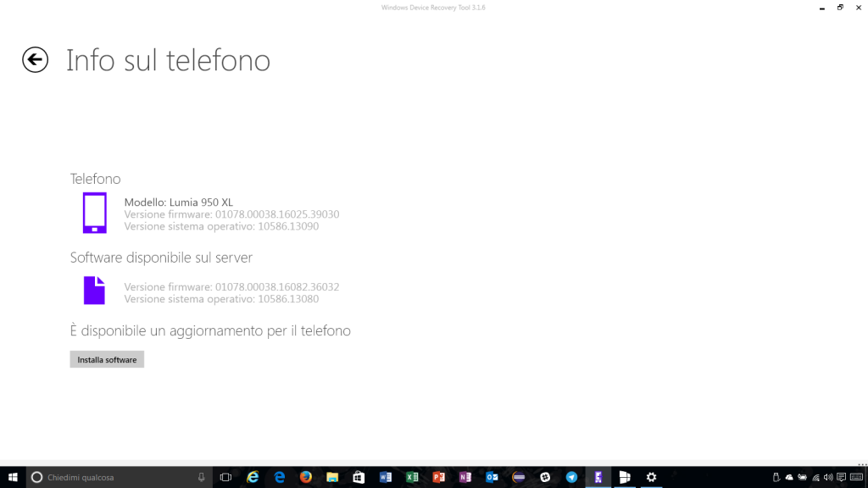Close the Windows Device Recovery Tool window
Viewport: 868px width, 488px height.
pos(859,8)
